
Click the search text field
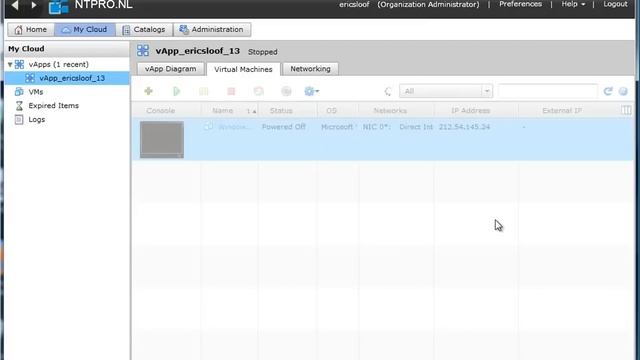(548, 91)
